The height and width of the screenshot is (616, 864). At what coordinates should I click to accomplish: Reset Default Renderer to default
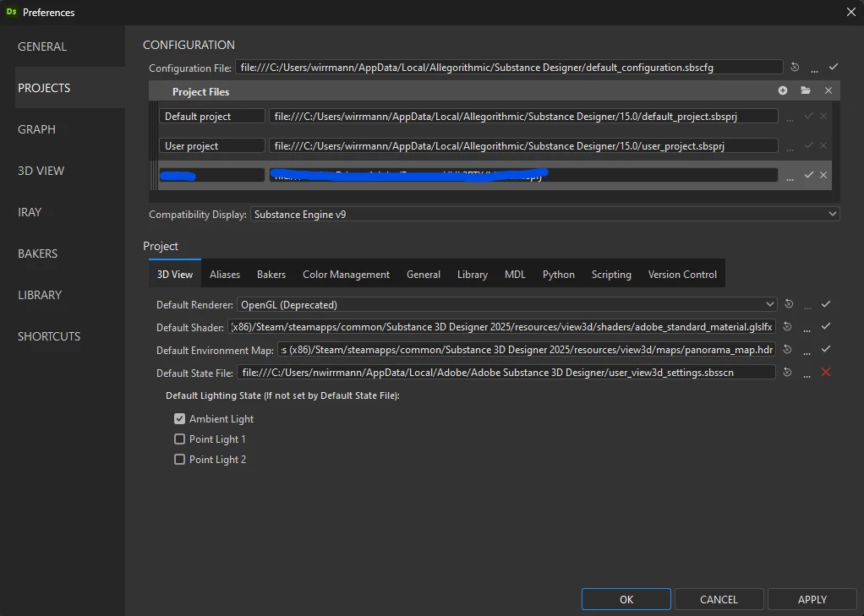point(789,303)
